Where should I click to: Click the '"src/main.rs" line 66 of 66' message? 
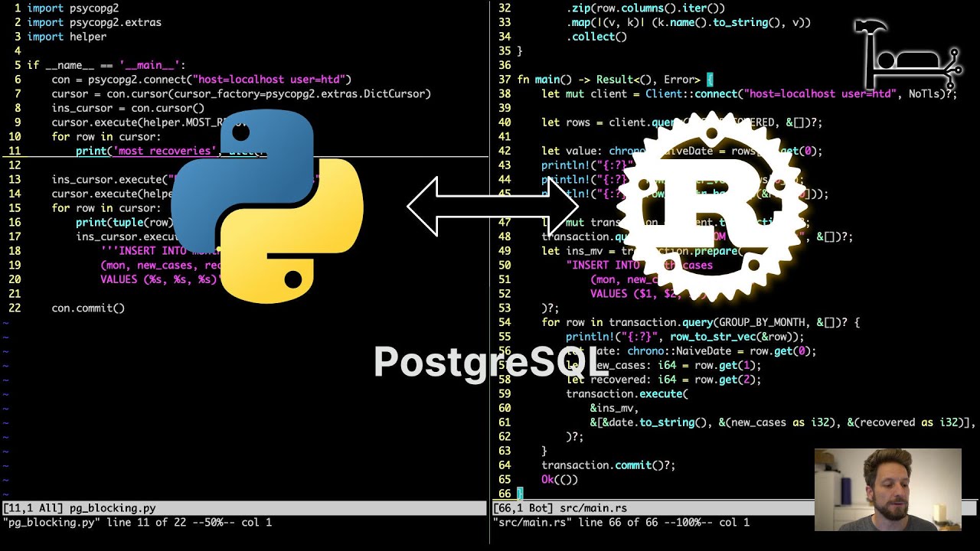621,523
